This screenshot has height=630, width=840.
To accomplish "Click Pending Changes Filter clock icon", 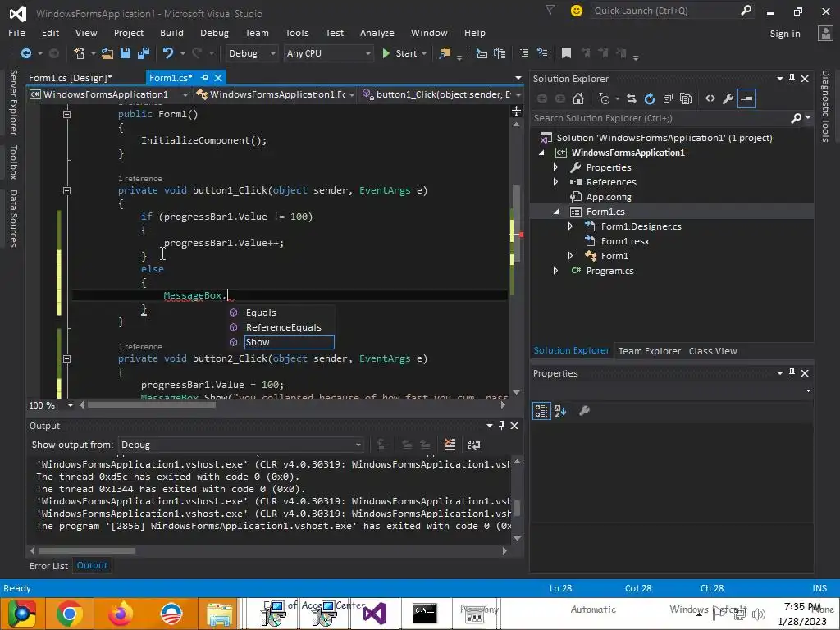I will click(605, 98).
